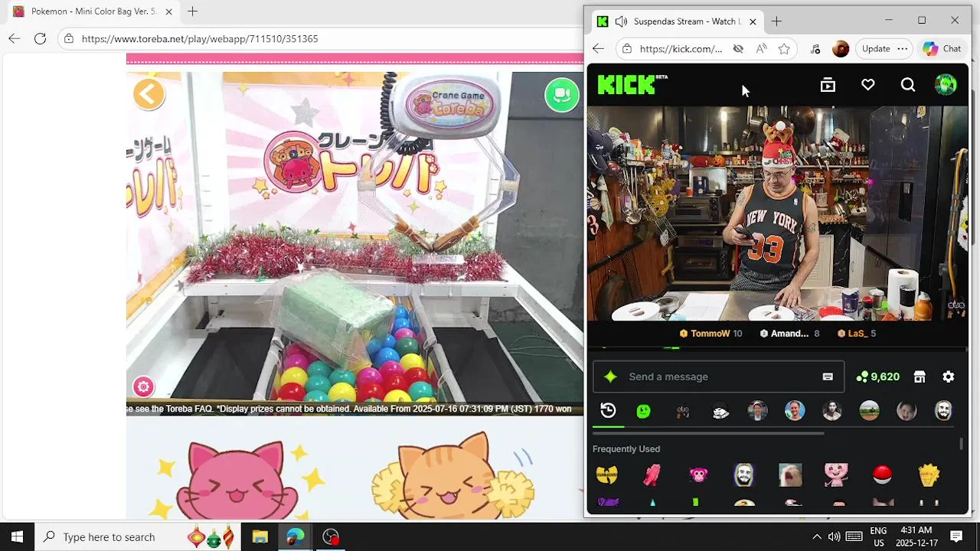This screenshot has height=551, width=980.
Task: Click Amand... second gifter entry
Action: coord(789,334)
